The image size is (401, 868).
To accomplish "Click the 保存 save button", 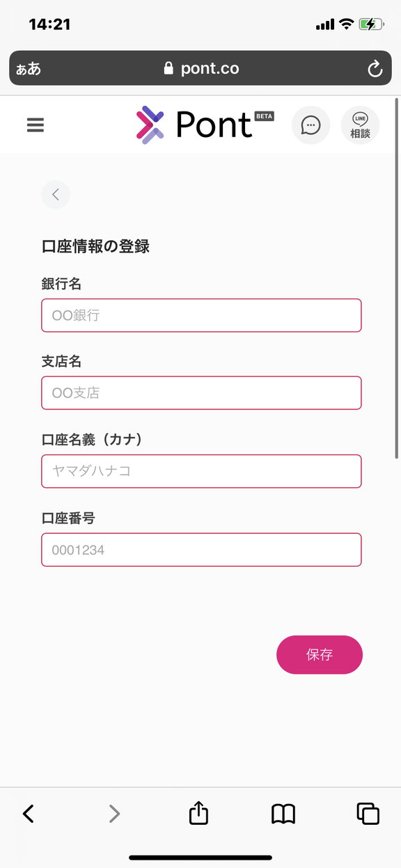I will [320, 655].
